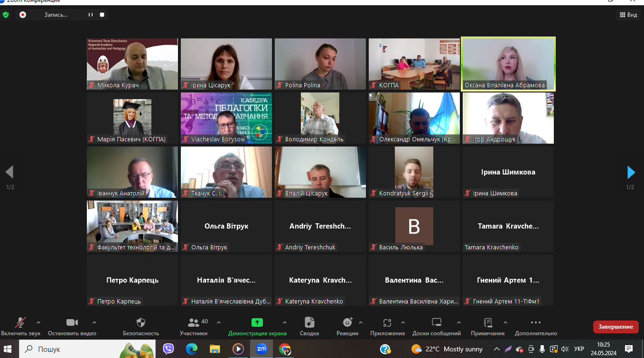Open the Безопасность shield icon
The height and width of the screenshot is (358, 644).
(x=141, y=323)
